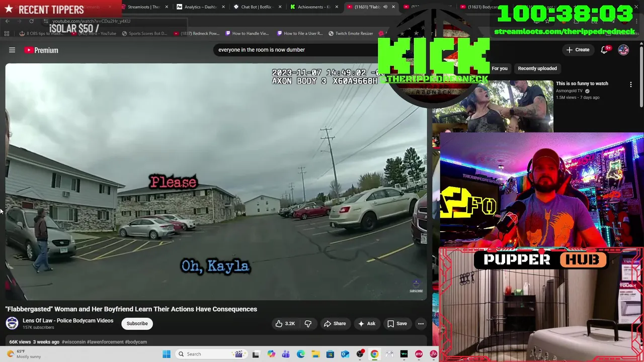This screenshot has width=644, height=362.
Task: Open Redneck Pow... YouTube bookmark
Action: pyautogui.click(x=196, y=34)
